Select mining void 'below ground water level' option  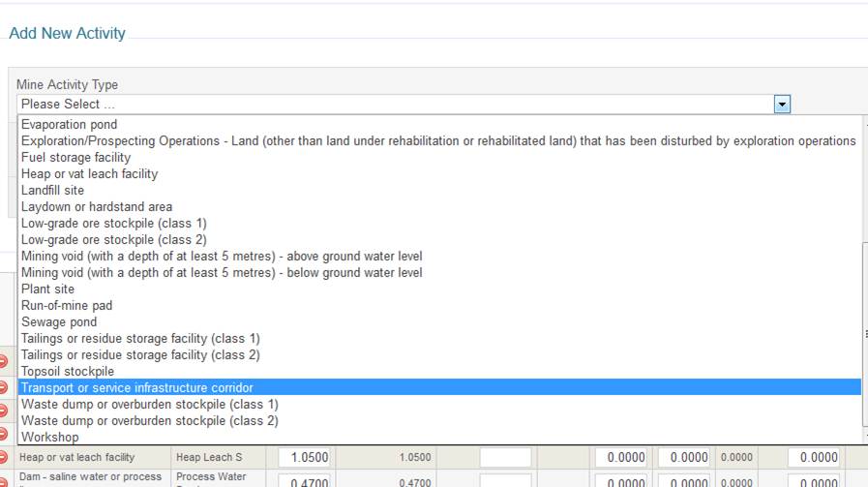(x=222, y=273)
